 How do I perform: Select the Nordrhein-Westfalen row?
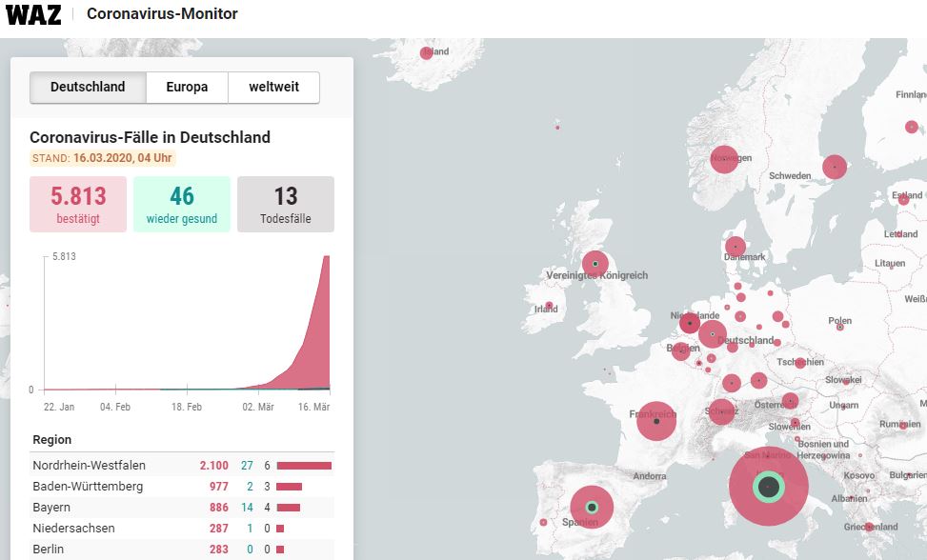click(x=181, y=466)
